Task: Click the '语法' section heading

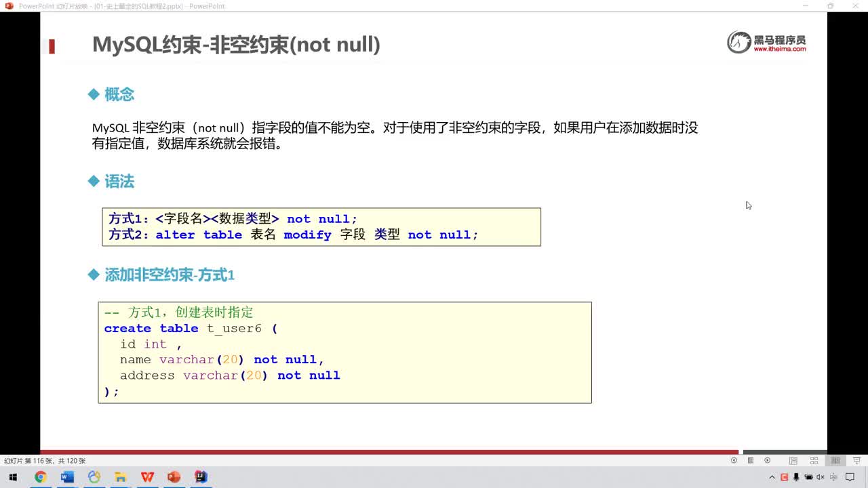Action: (x=119, y=181)
